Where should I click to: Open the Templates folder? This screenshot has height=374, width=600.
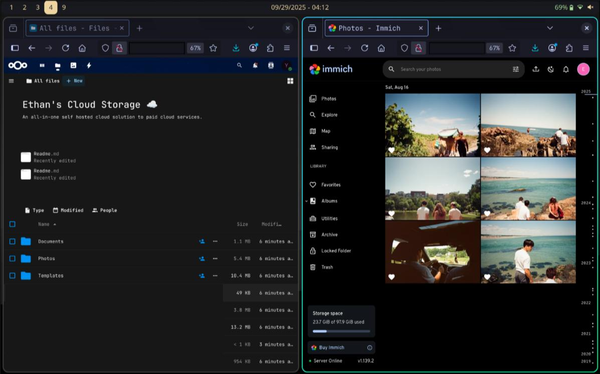point(51,276)
